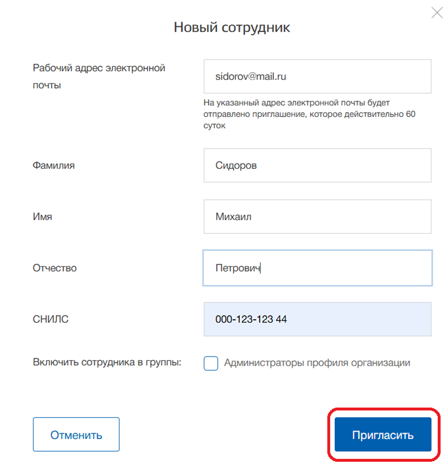The height and width of the screenshot is (476, 448).
Task: Close the Новый сотрудник dialog with X
Action: click(x=437, y=13)
